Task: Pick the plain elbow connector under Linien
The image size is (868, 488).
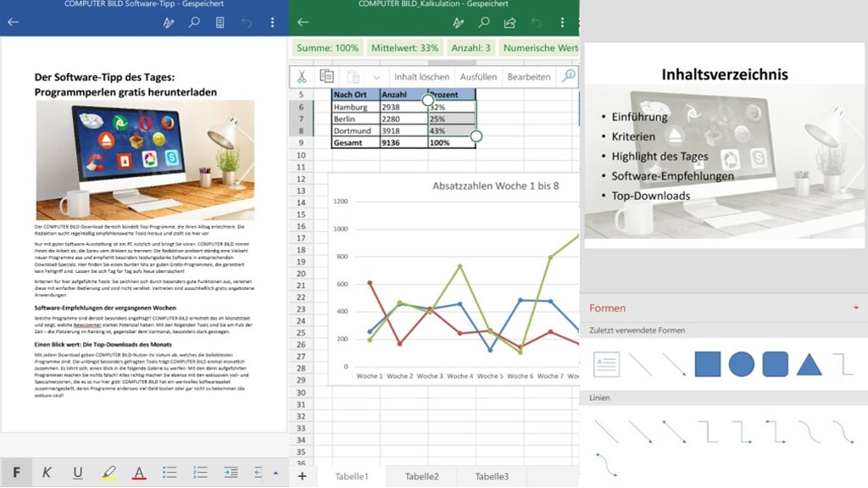Action: point(708,431)
